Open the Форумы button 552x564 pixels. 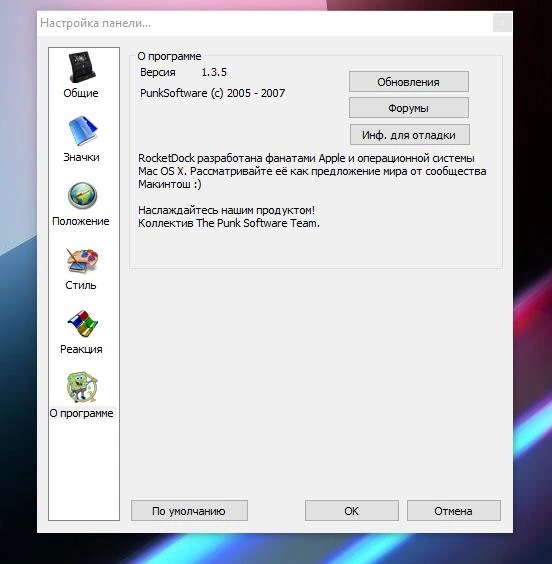[x=409, y=108]
